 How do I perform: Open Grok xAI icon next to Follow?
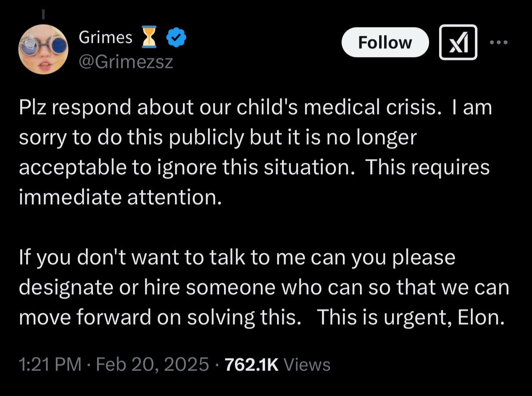coord(458,43)
